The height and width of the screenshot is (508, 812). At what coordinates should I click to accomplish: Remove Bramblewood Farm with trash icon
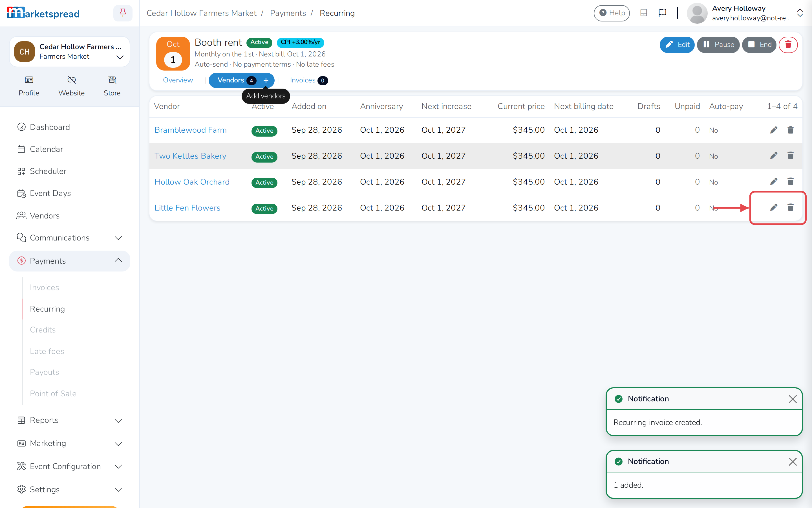[x=791, y=130]
